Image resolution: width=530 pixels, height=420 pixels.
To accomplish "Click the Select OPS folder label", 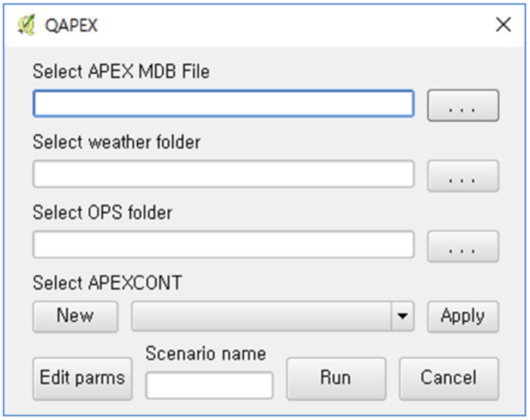I will point(103,213).
